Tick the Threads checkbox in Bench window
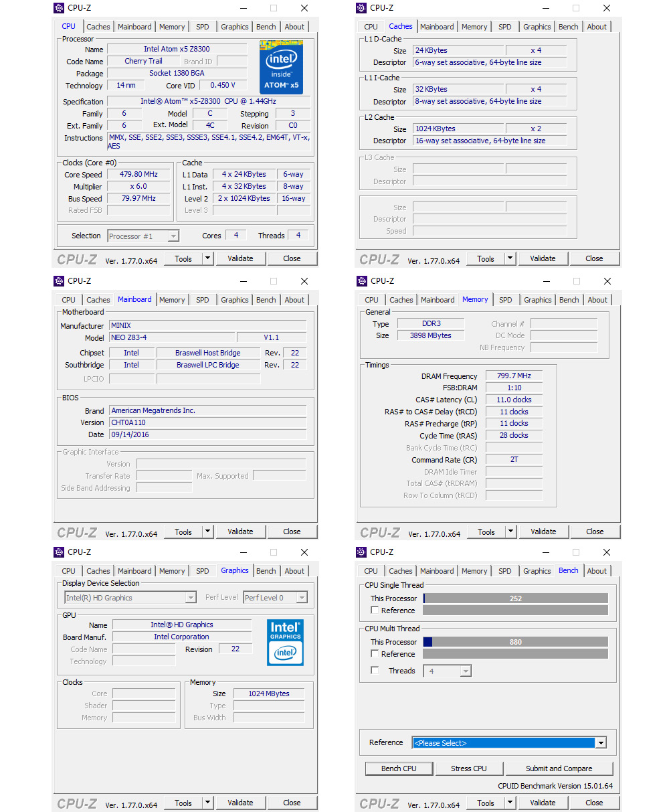 tap(375, 671)
